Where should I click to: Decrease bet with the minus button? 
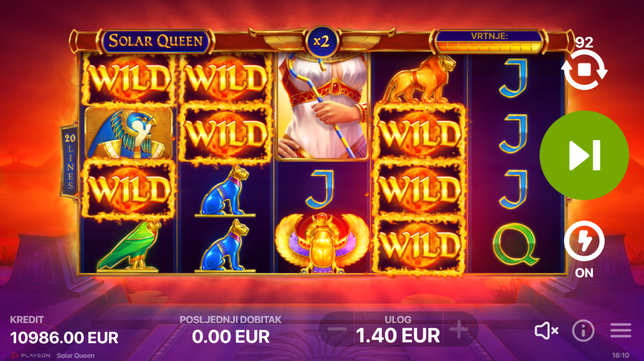(x=337, y=329)
